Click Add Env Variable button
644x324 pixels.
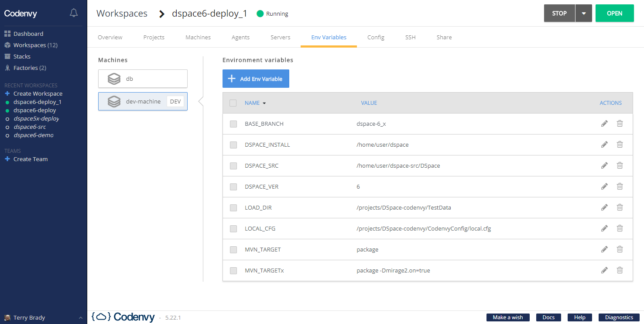(256, 79)
